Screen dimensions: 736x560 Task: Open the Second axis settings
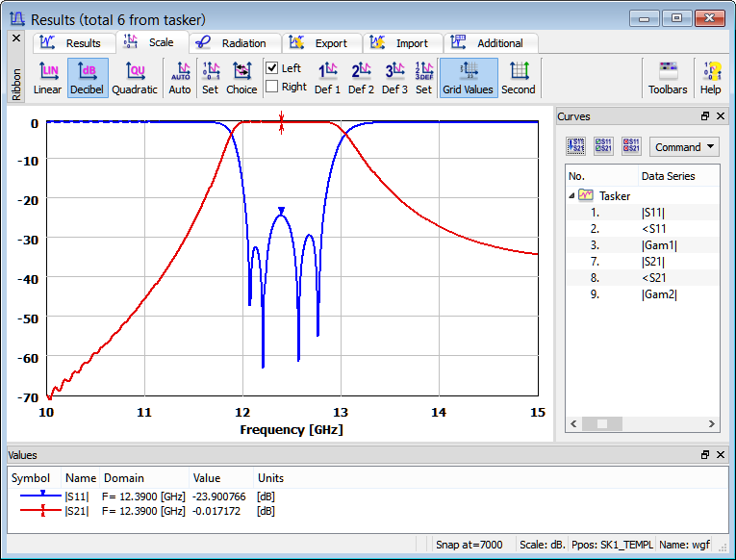tap(519, 77)
